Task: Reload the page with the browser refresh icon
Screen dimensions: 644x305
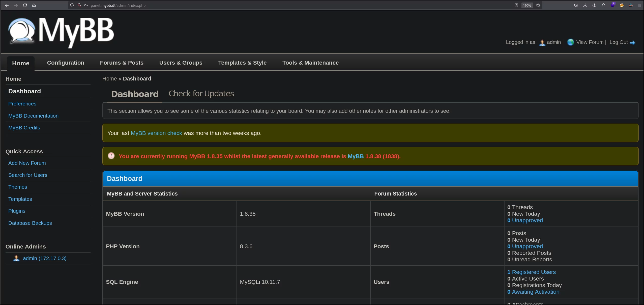Action: (25, 5)
